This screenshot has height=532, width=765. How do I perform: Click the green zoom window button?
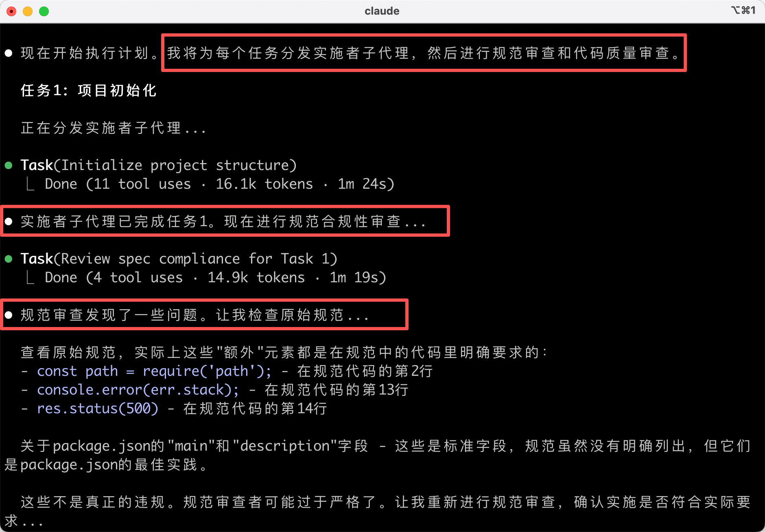pos(44,11)
